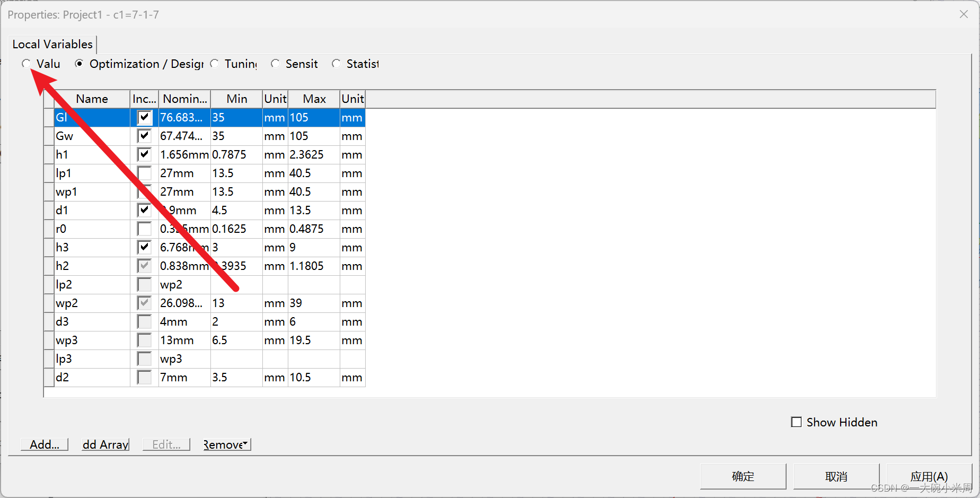The image size is (980, 498).
Task: Switch to the Local Variables tab
Action: click(52, 44)
